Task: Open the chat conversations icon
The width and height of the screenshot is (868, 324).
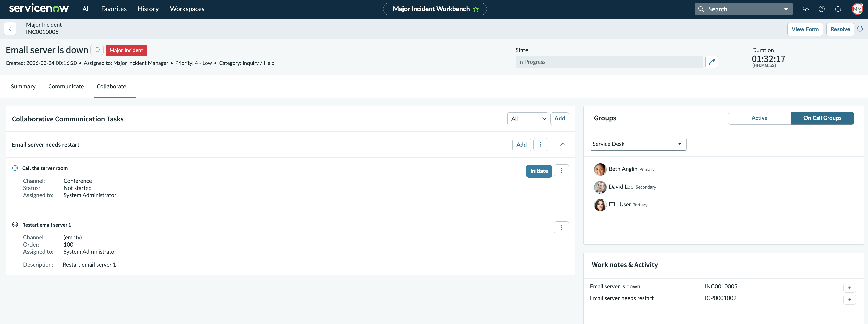Action: point(805,9)
